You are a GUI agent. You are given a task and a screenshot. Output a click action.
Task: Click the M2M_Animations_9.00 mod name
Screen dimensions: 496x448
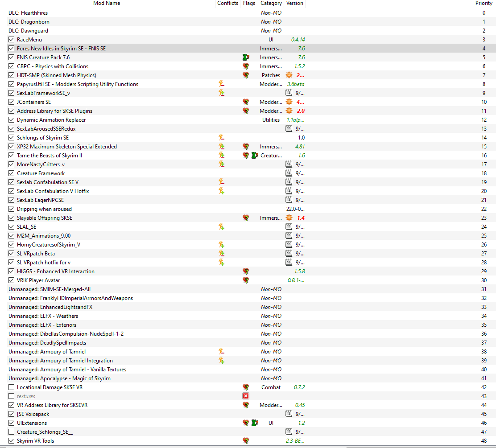44,236
